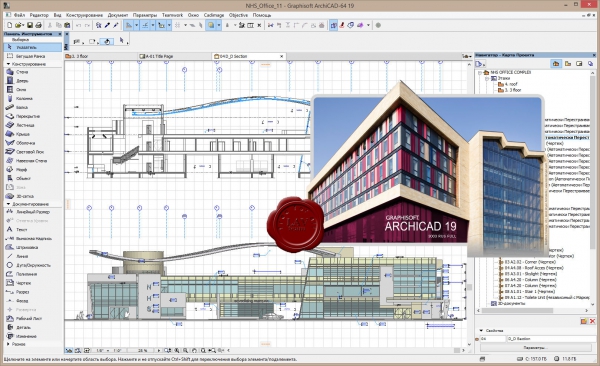This screenshot has height=366, width=600.
Task: Open the Документ menu
Action: coord(118,15)
